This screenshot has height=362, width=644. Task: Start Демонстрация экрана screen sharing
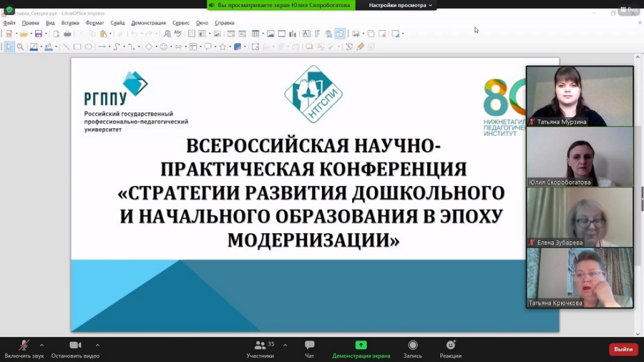361,346
